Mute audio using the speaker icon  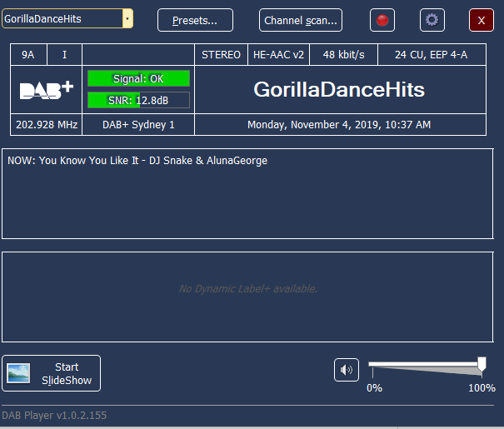tap(347, 369)
